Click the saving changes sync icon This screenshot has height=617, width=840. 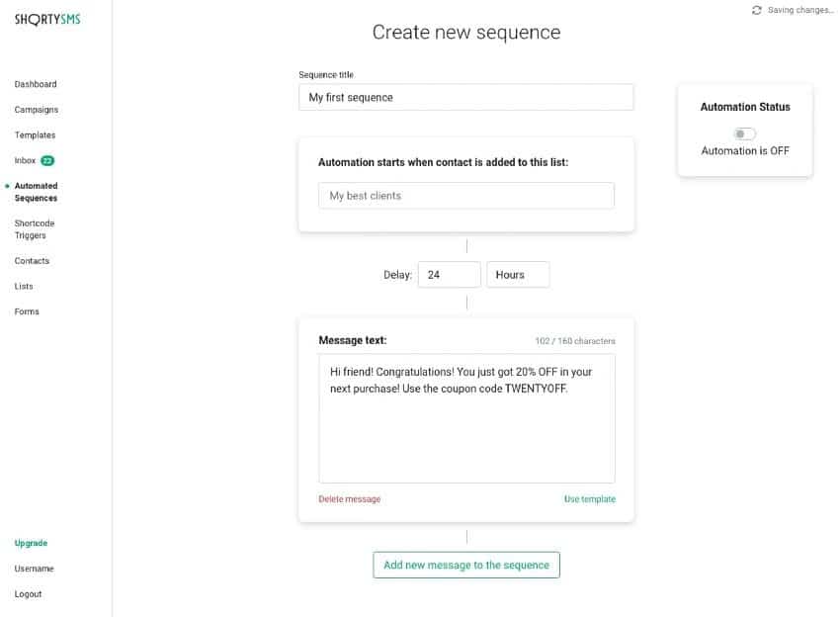(x=757, y=10)
